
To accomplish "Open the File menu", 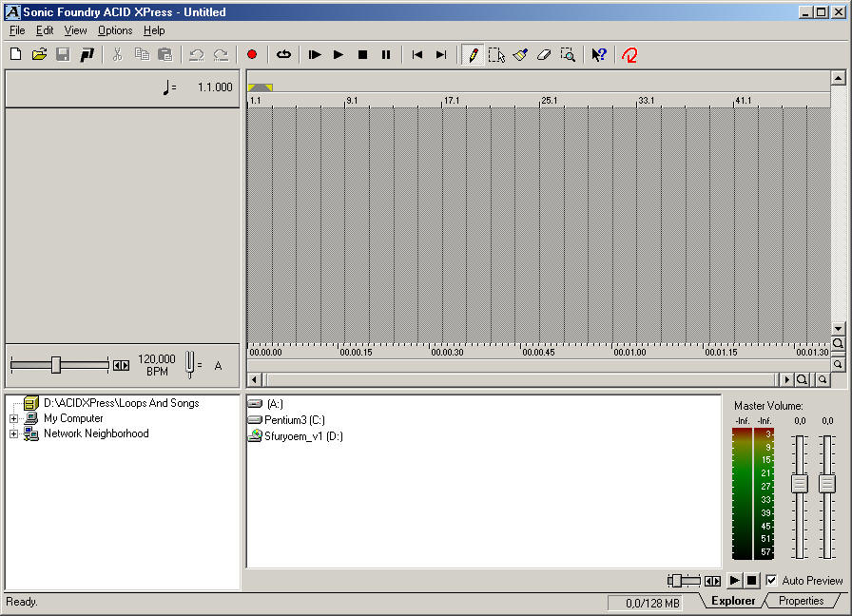I will click(17, 30).
